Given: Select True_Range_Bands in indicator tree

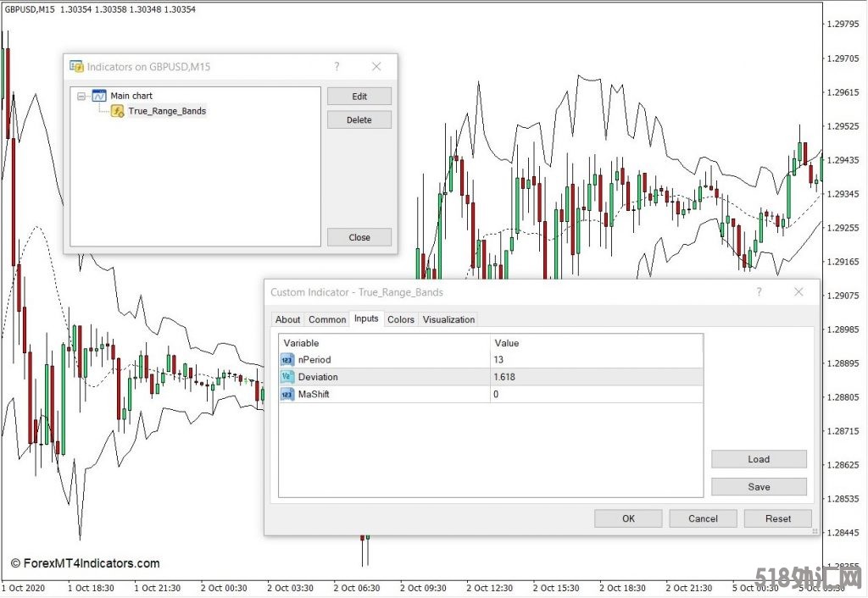Looking at the screenshot, I should [x=167, y=111].
